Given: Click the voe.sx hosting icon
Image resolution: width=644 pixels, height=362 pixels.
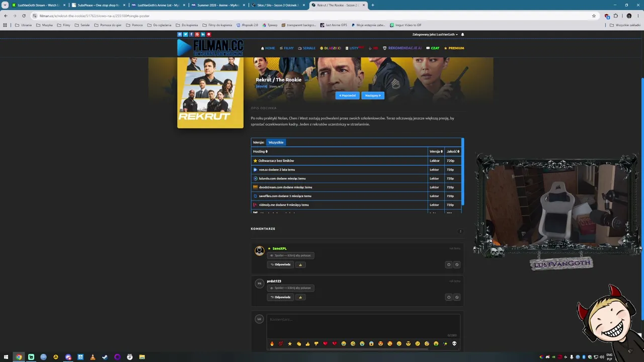Looking at the screenshot, I should click(255, 170).
